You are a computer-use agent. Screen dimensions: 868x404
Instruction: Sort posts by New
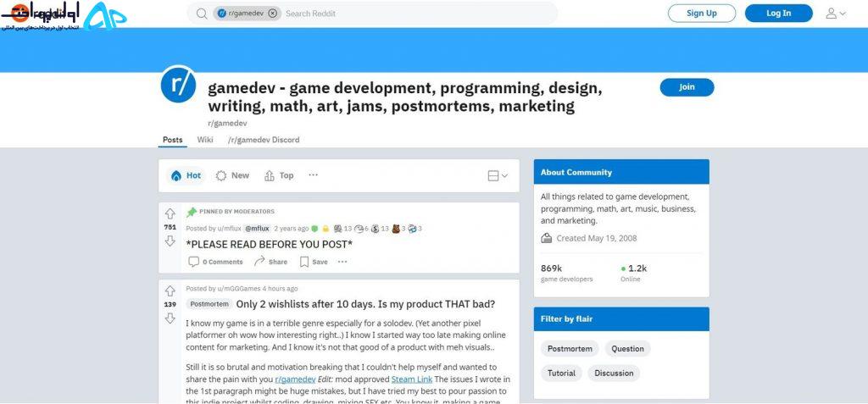[232, 175]
